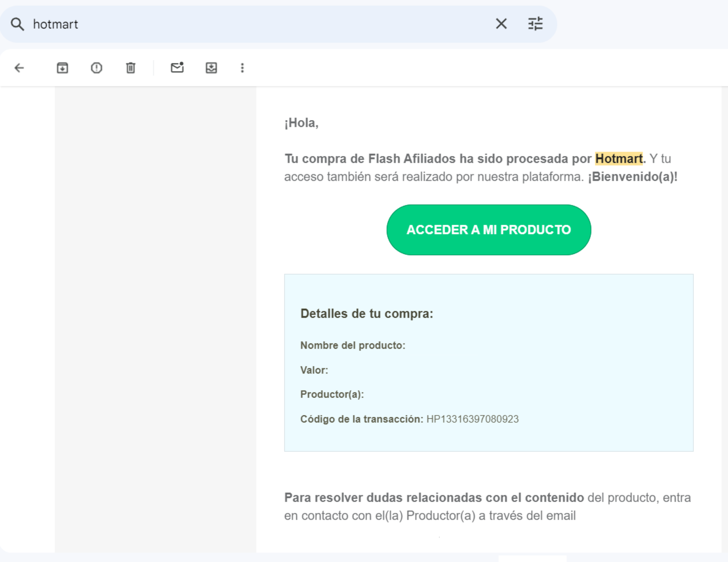Click the transaction code HP13316397080923
This screenshot has width=728, height=562.
pos(472,419)
